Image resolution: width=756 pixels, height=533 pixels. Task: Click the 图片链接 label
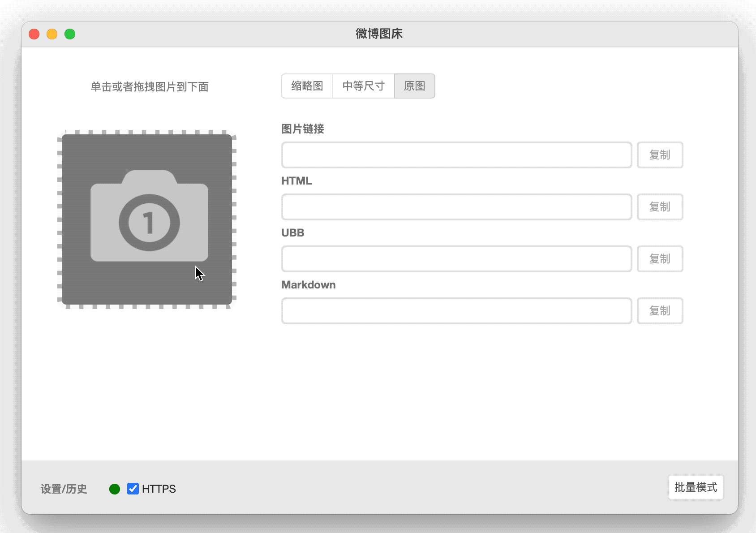303,129
